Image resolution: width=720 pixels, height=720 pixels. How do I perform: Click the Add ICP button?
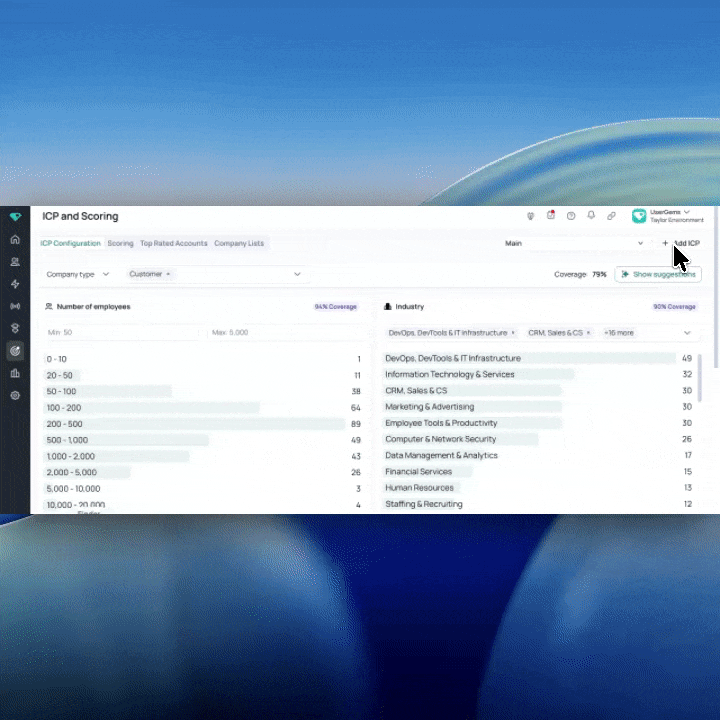click(x=681, y=243)
